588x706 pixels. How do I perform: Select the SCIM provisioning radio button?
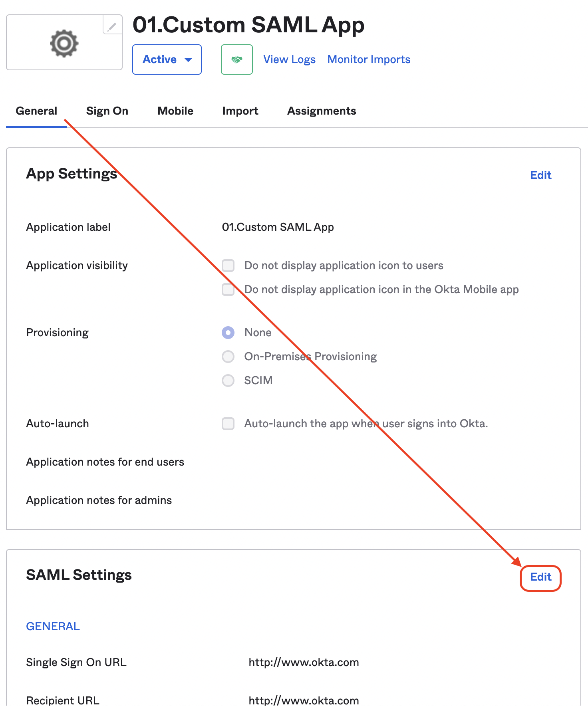pyautogui.click(x=228, y=381)
